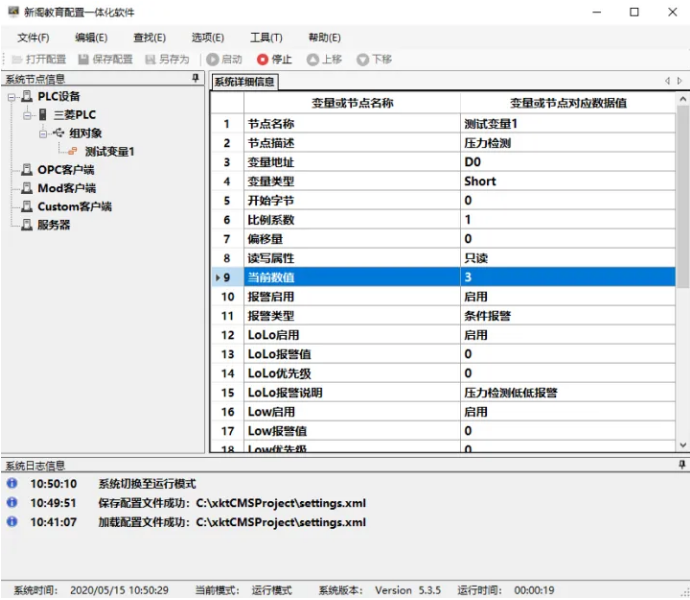Collapse the PLC设备 tree node
This screenshot has height=600, width=690.
(x=11, y=97)
